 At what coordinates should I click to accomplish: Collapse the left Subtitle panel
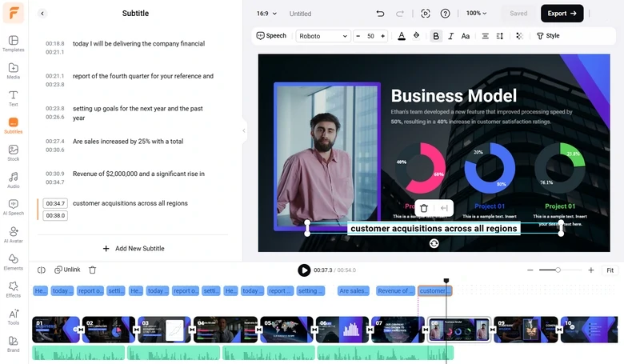tap(243, 130)
